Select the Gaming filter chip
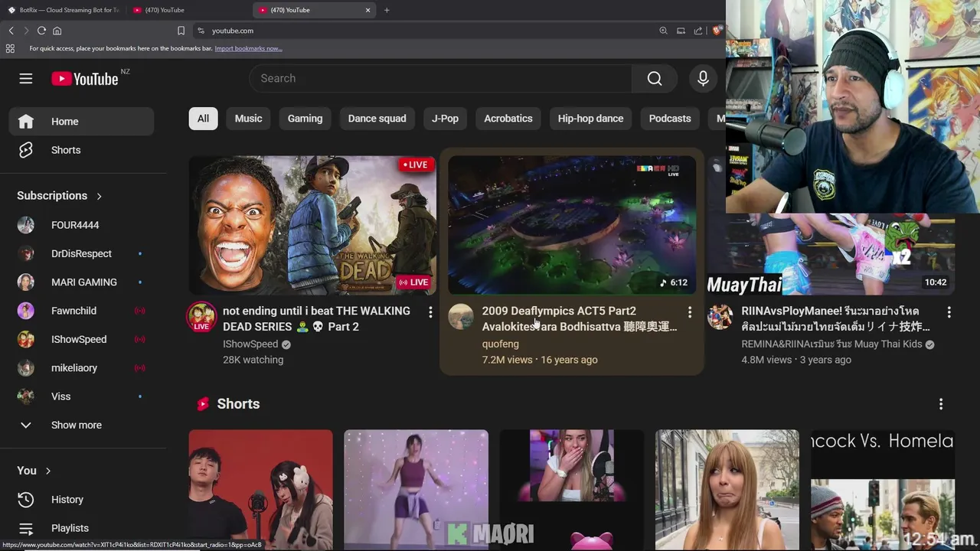This screenshot has width=980, height=551. tap(305, 119)
